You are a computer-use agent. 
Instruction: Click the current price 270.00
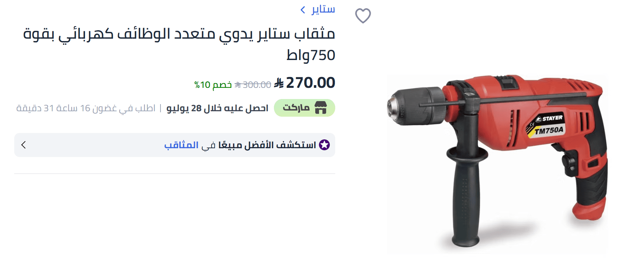(x=310, y=83)
